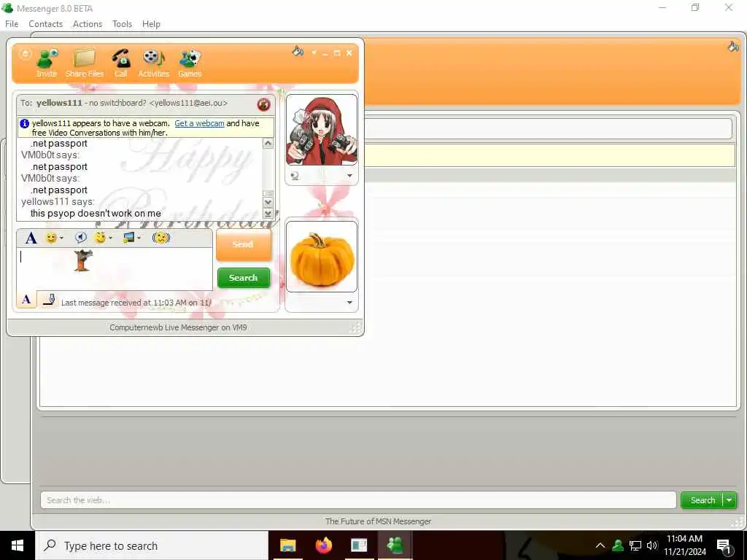The width and height of the screenshot is (747, 560).
Task: Click your pumpkin display picture
Action: pos(322,257)
